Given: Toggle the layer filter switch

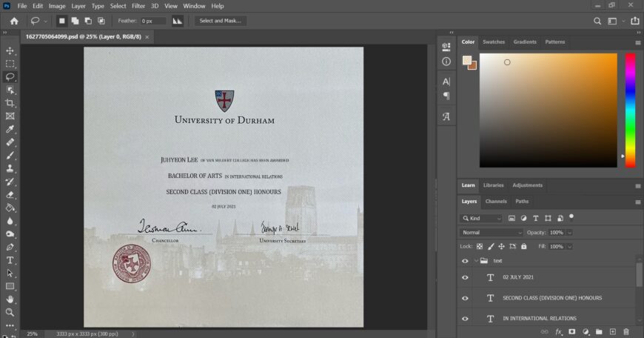Looking at the screenshot, I should [x=571, y=217].
